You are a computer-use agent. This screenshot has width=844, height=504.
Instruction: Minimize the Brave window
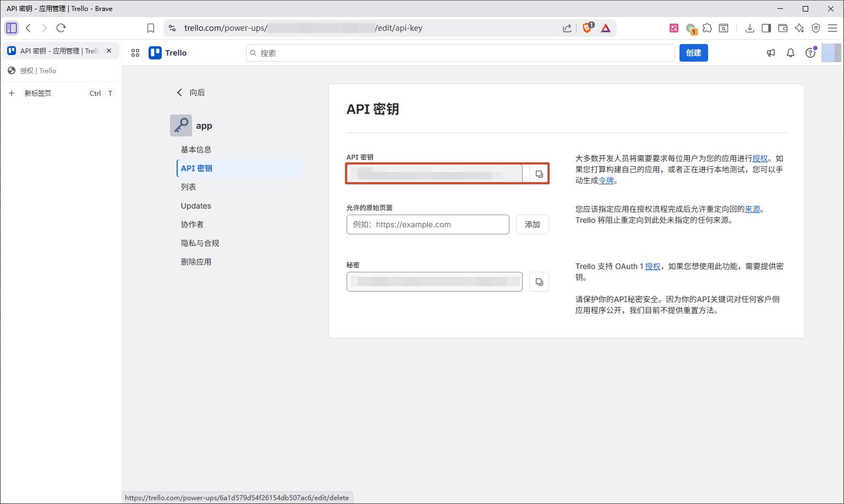tap(780, 8)
